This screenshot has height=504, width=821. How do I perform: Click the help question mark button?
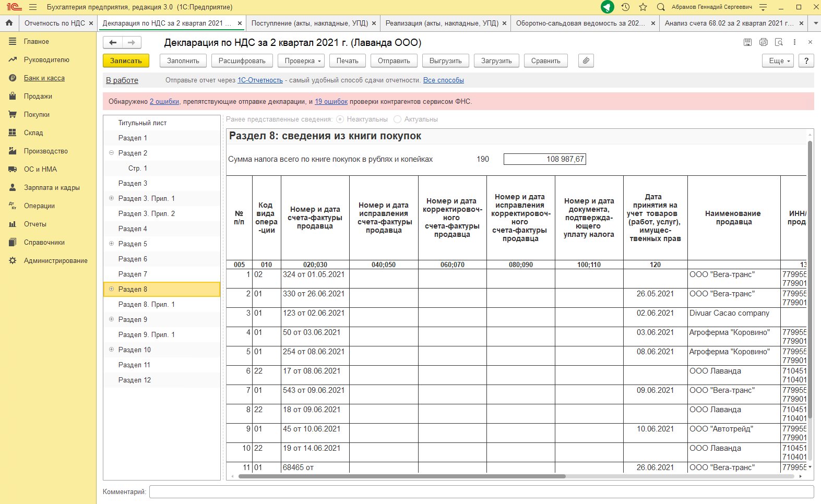pos(806,61)
